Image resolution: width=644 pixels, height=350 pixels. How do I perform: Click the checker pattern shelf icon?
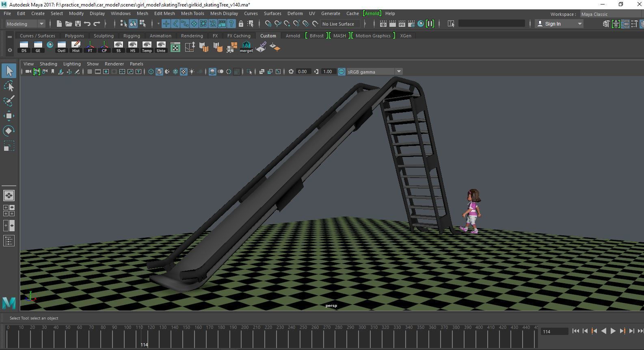tap(175, 47)
